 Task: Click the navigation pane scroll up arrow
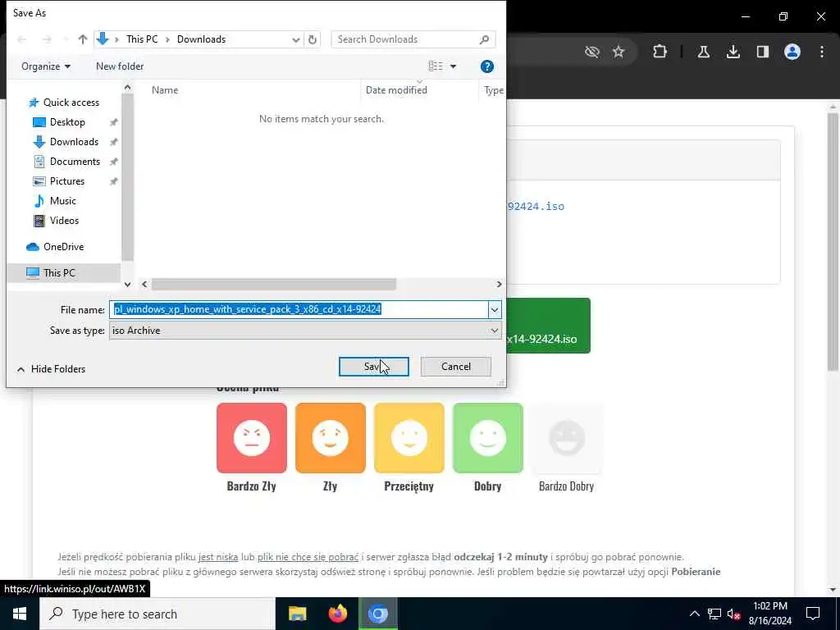[127, 87]
